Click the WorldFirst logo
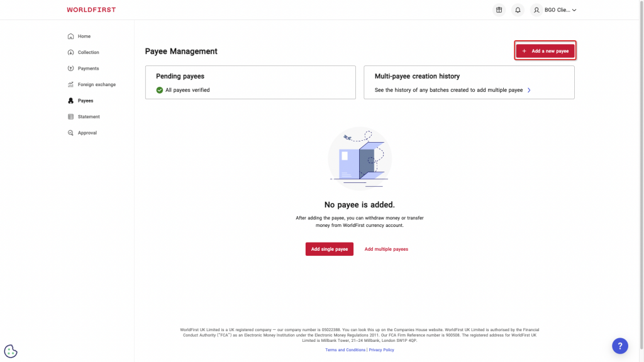 point(91,10)
